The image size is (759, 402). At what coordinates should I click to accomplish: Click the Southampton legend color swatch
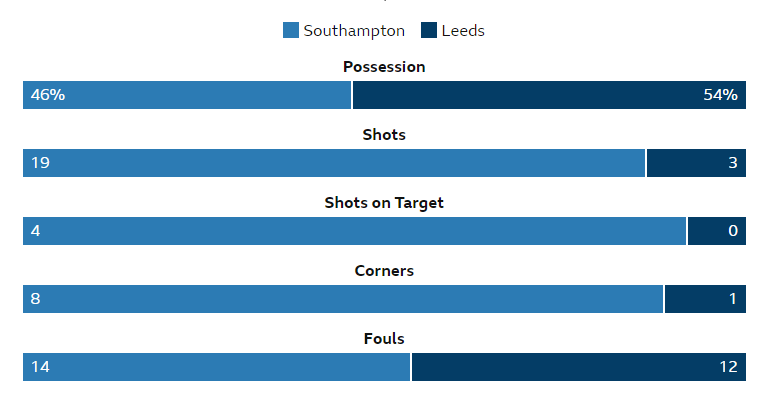coord(291,30)
